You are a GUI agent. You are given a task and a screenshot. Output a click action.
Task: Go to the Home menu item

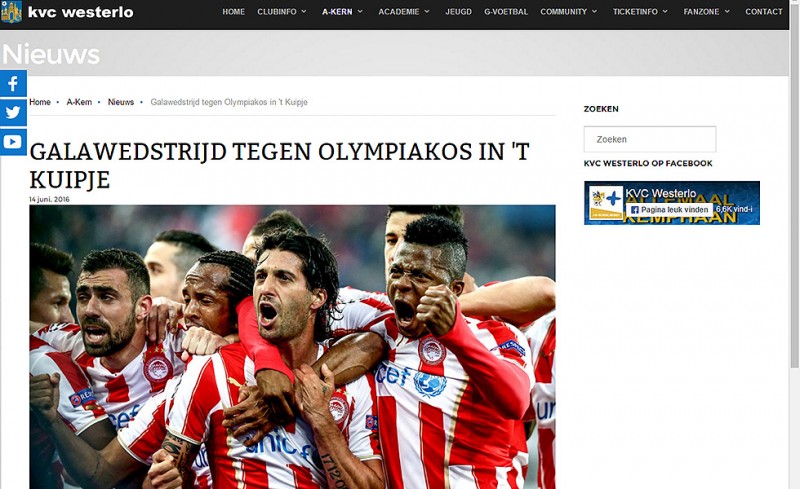[x=233, y=12]
